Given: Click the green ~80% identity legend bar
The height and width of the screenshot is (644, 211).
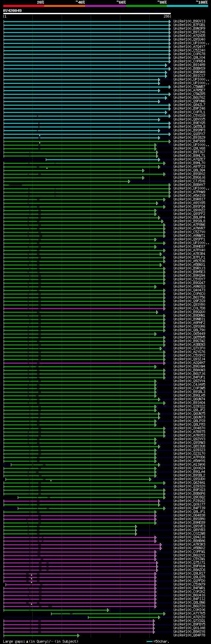Looking at the screenshot, I should click(x=146, y=6).
